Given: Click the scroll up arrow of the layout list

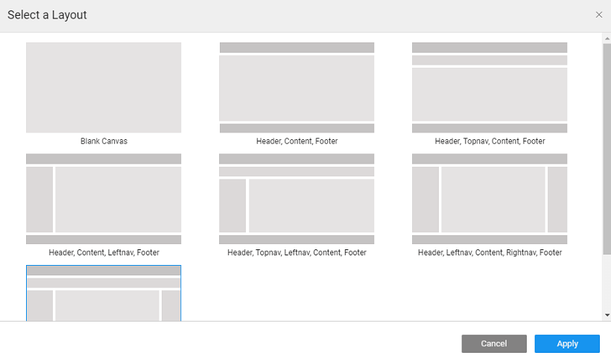Looking at the screenshot, I should click(607, 37).
